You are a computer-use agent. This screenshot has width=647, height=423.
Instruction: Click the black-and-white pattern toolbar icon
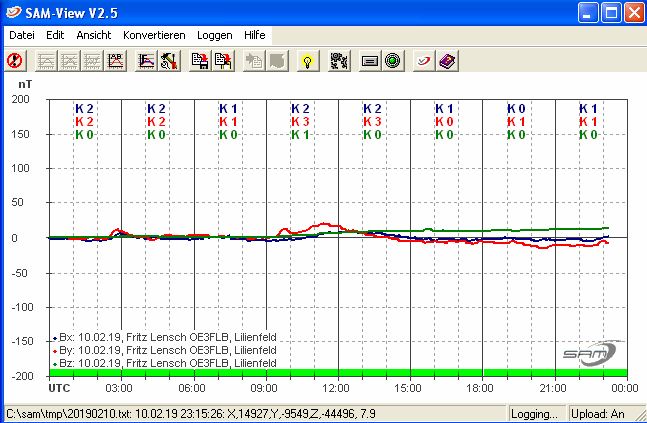click(x=338, y=60)
